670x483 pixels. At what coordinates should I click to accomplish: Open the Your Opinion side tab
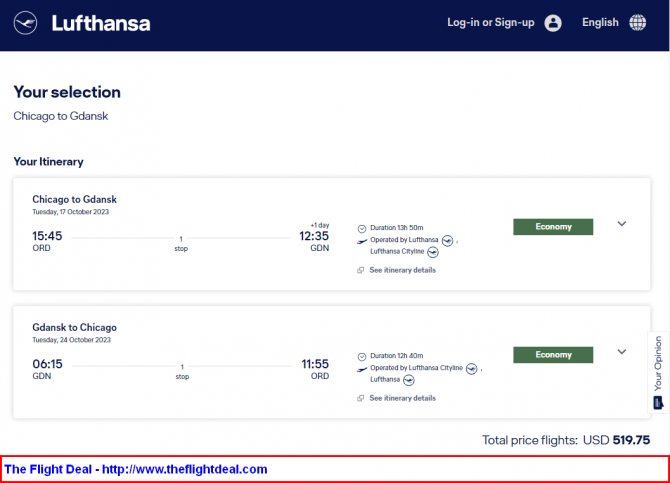(658, 372)
